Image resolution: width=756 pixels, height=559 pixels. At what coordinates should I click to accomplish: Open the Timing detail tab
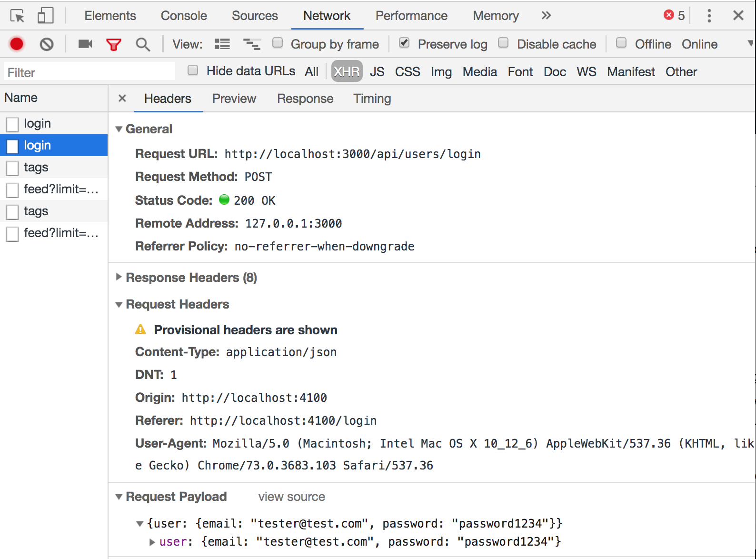point(372,99)
